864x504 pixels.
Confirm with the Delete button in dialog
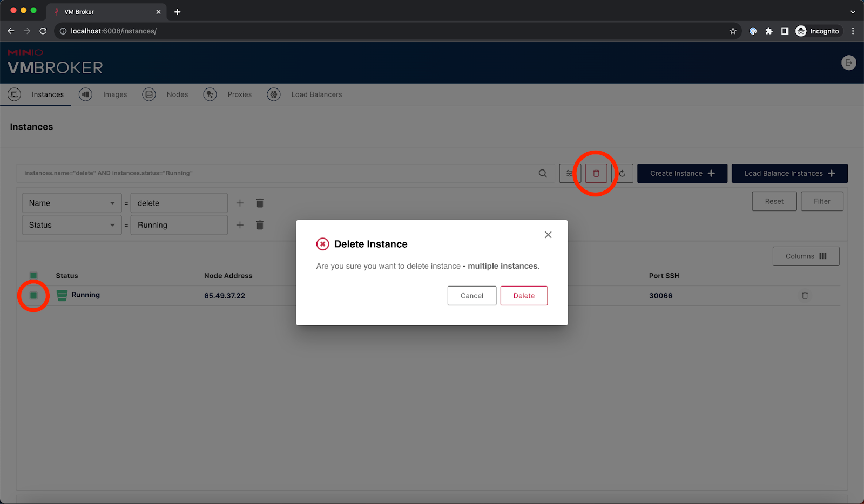coord(524,296)
